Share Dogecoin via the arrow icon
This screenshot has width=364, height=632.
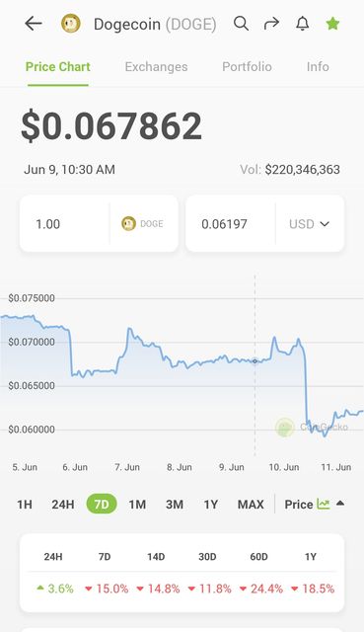[271, 24]
